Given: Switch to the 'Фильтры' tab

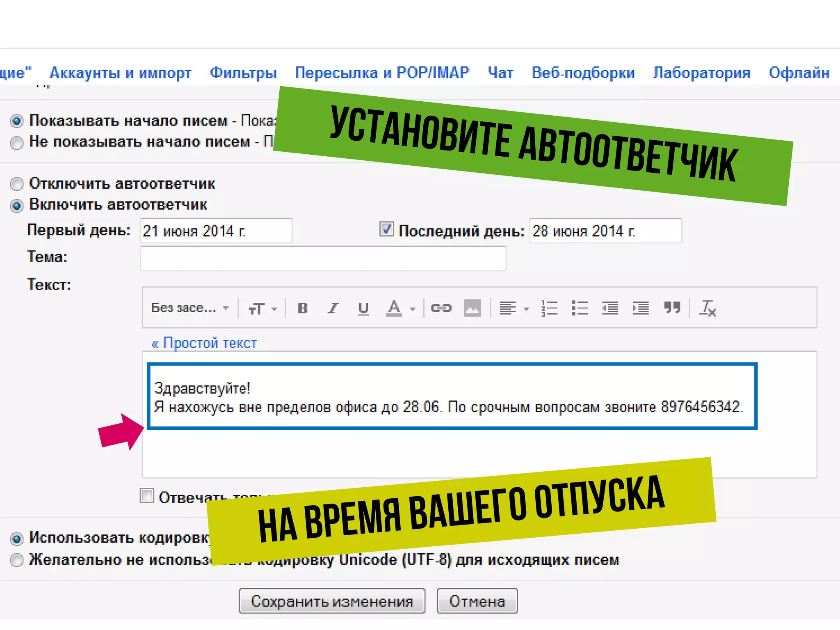Looking at the screenshot, I should [243, 73].
